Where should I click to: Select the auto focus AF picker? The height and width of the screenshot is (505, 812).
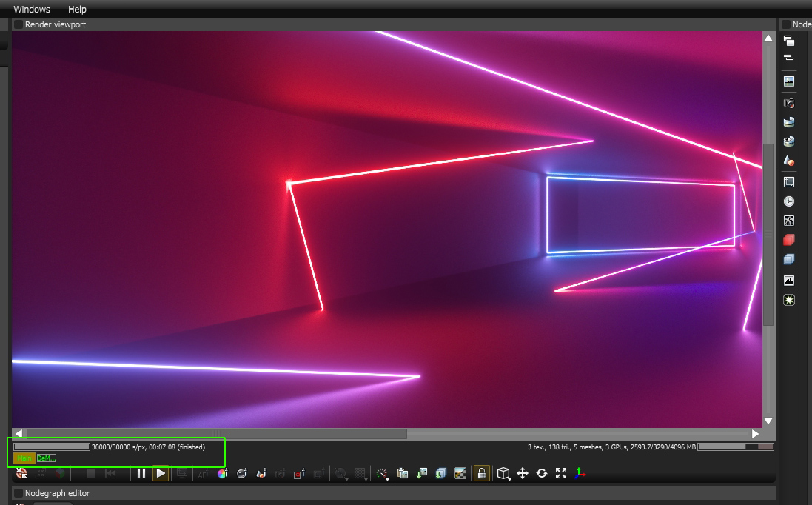pos(203,473)
